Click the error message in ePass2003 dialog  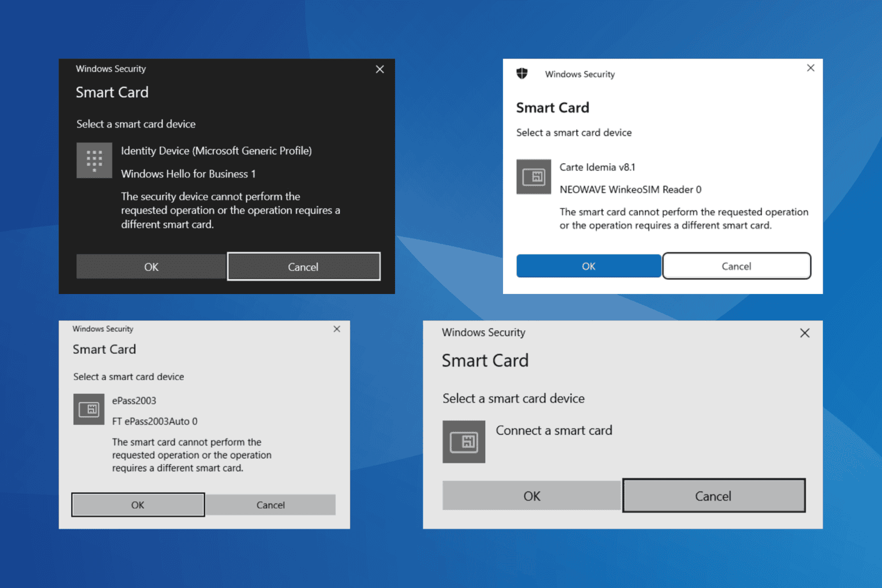(x=192, y=455)
